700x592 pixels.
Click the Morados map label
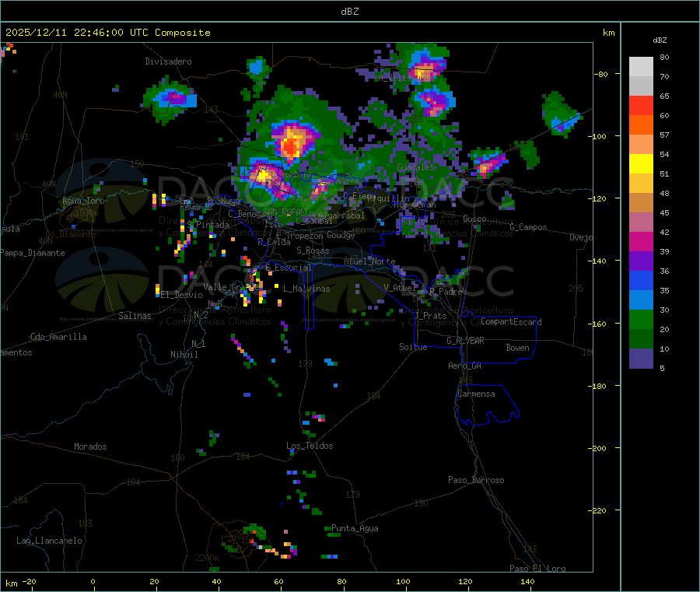pos(90,447)
